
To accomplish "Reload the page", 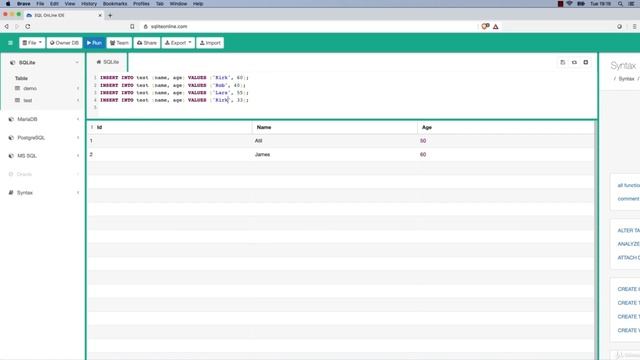I will 28,27.
